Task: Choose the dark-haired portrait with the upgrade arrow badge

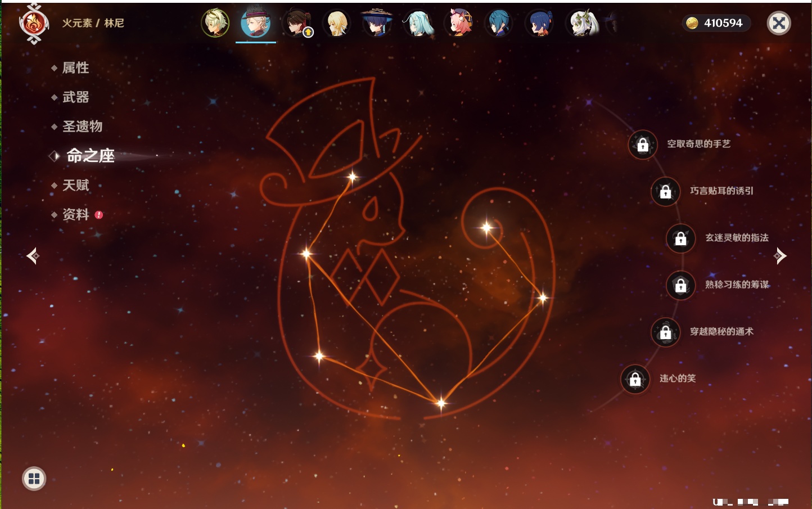Action: tap(296, 23)
